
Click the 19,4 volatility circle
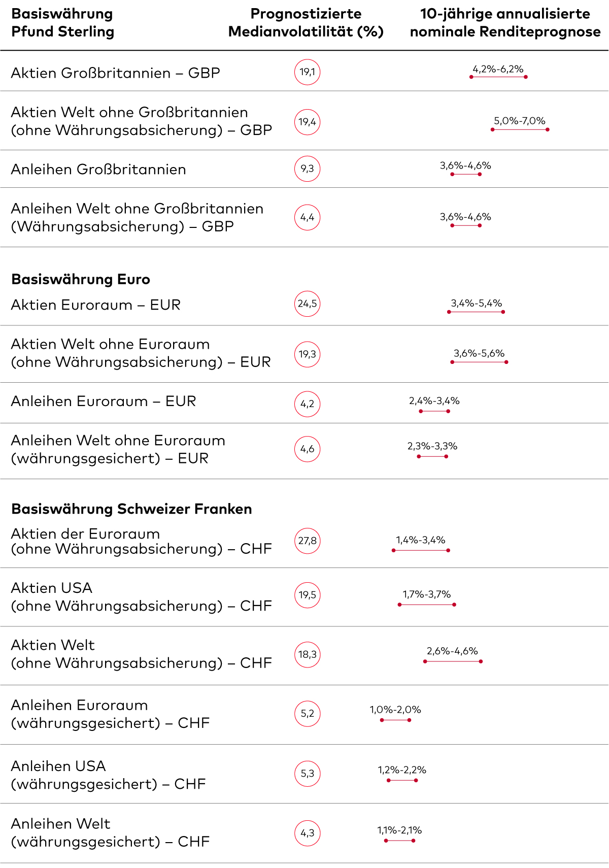coord(307,122)
